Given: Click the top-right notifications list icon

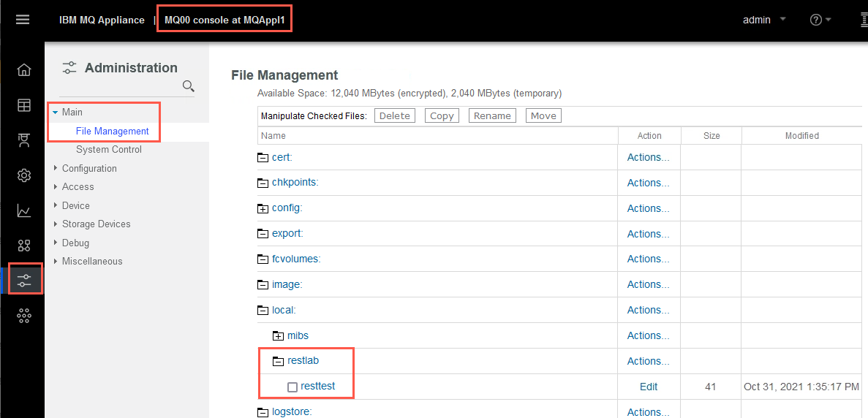Looking at the screenshot, I should click(863, 20).
